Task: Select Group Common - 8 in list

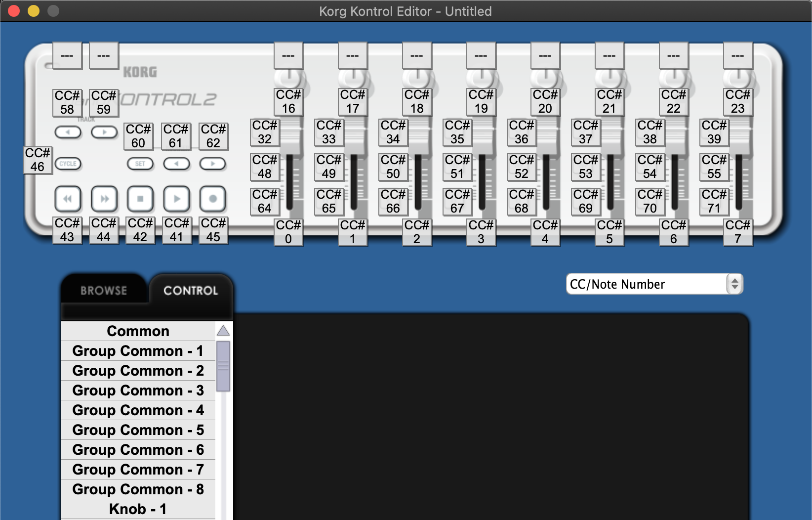Action: pyautogui.click(x=138, y=489)
